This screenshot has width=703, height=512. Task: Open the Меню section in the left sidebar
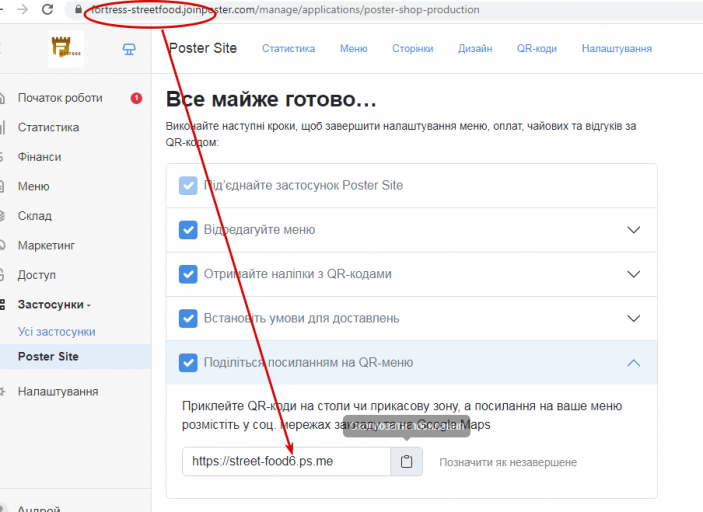(34, 187)
